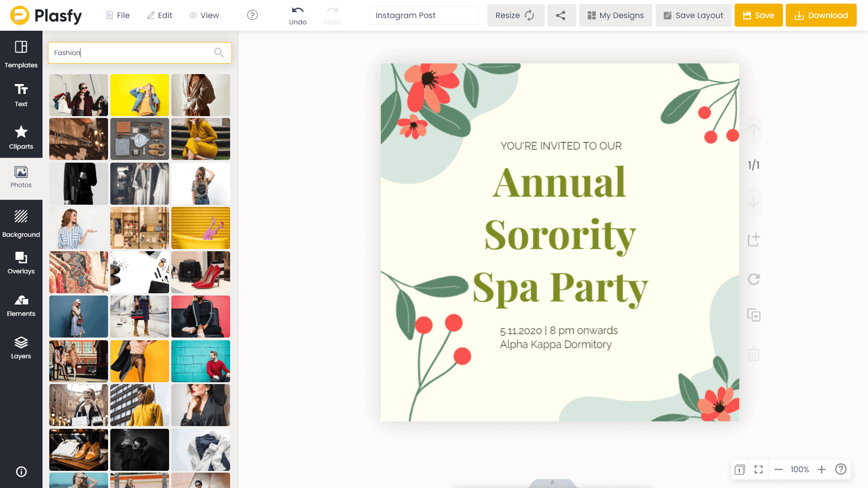
Task: Select the yellow background fashion photo
Action: click(x=139, y=95)
